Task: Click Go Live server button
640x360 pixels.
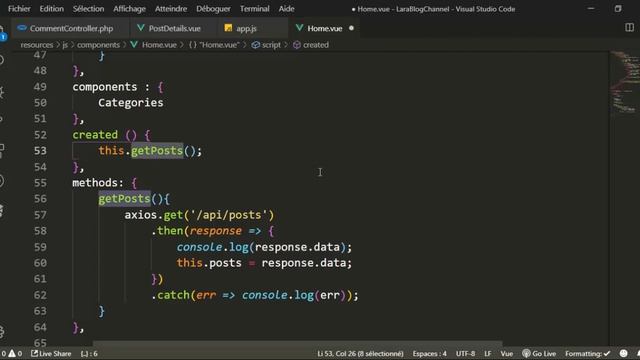Action: (539, 353)
